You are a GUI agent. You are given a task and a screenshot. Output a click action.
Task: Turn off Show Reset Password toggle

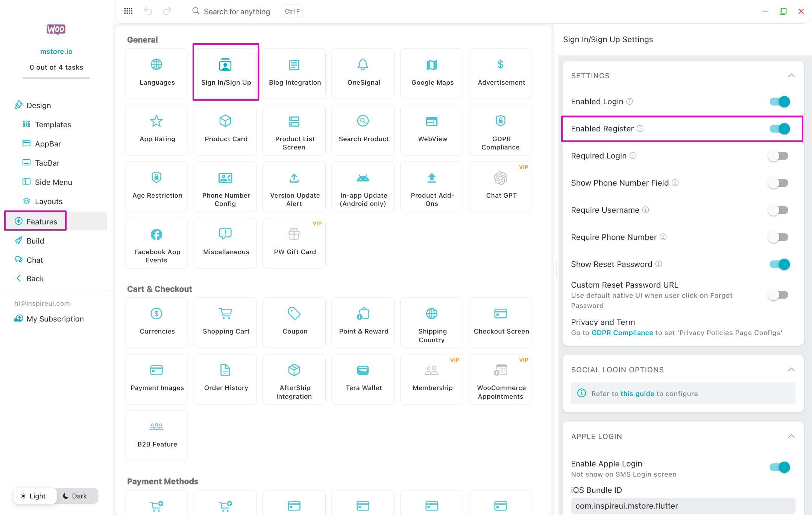[779, 264]
